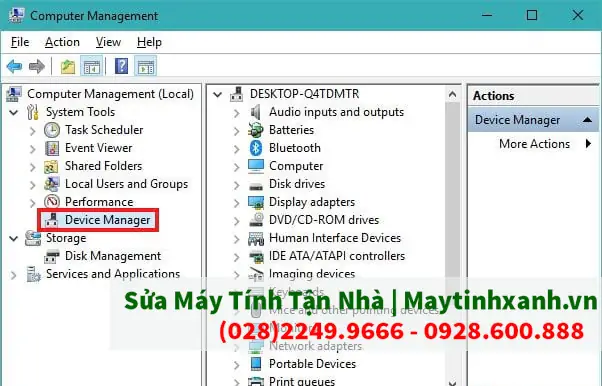This screenshot has width=602, height=386.
Task: Expand the Local Users and Groups node
Action: click(33, 185)
